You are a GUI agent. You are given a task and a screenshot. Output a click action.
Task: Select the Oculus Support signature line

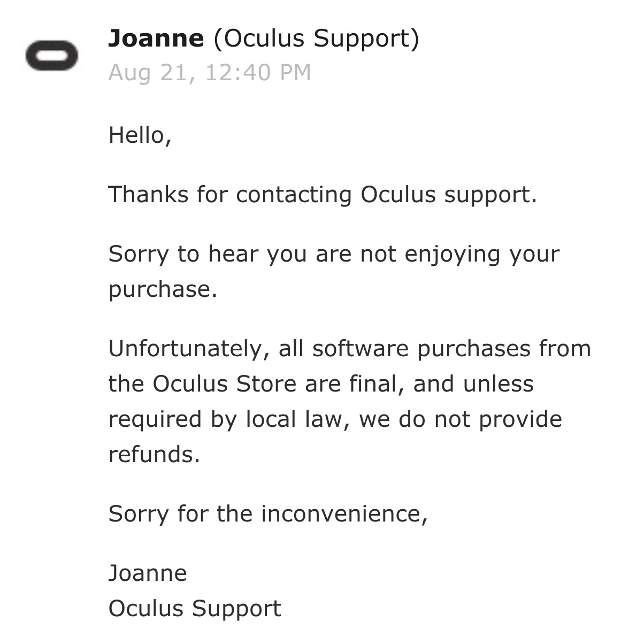point(195,609)
